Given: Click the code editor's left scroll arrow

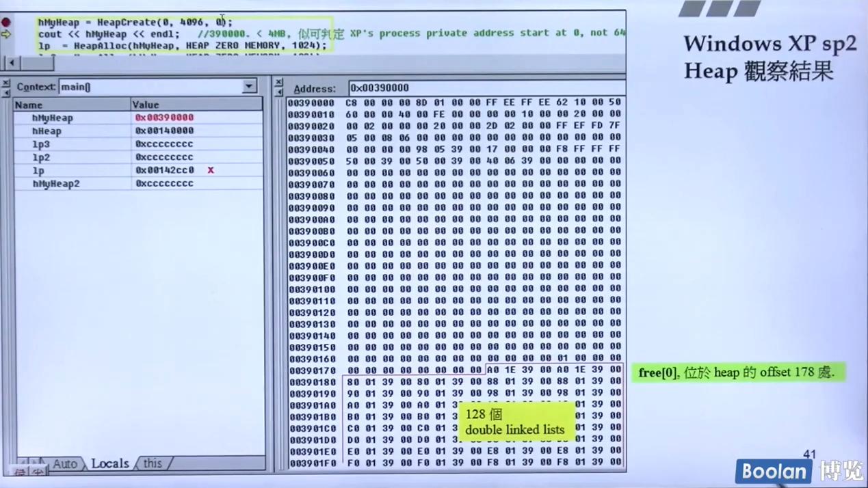Looking at the screenshot, I should point(12,63).
